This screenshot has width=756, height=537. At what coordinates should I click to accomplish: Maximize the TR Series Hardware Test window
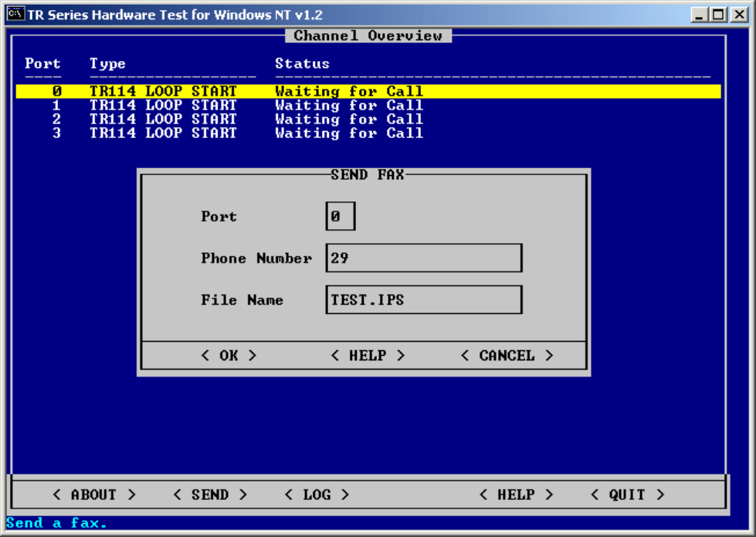[718, 15]
